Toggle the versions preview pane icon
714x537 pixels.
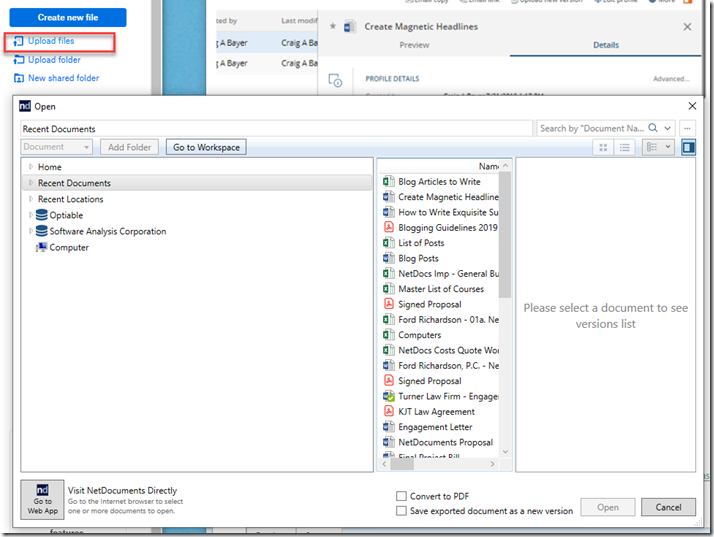tap(688, 147)
